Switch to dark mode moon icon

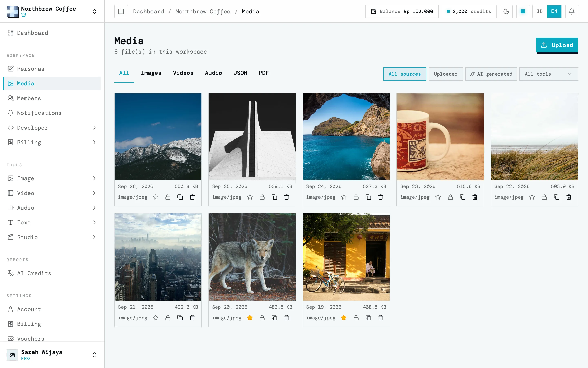506,11
